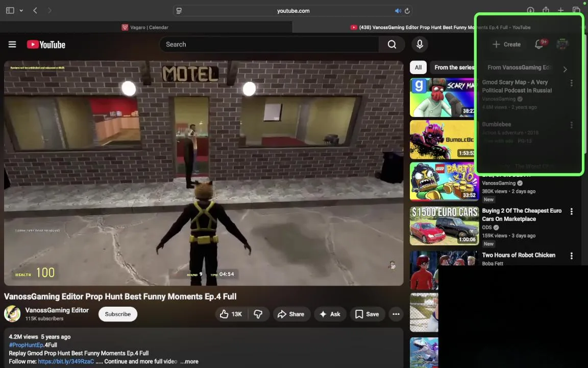Open the VanossGaming Editor channel avatar
Viewport: 588px width, 368px height.
12,314
